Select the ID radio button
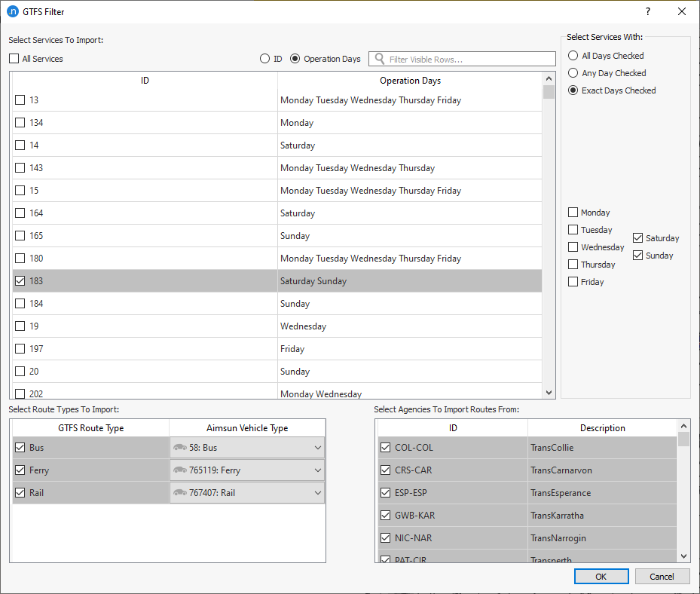 pyautogui.click(x=265, y=58)
